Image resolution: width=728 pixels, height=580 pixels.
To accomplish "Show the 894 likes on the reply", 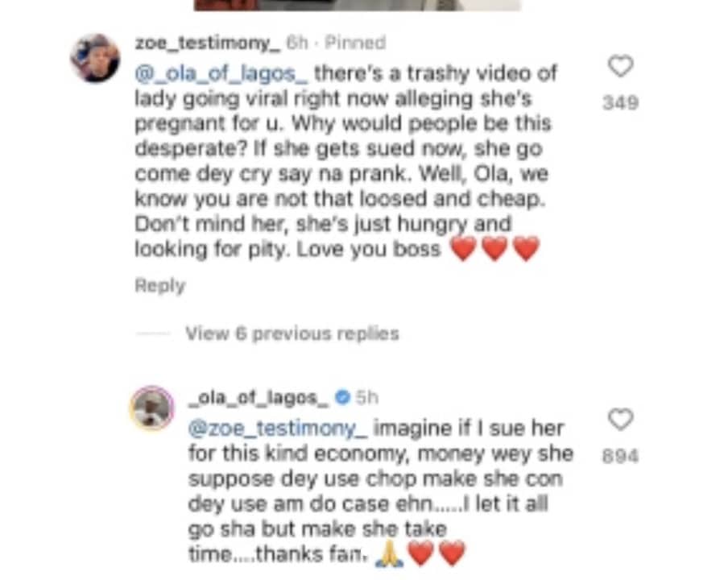I will 620,456.
